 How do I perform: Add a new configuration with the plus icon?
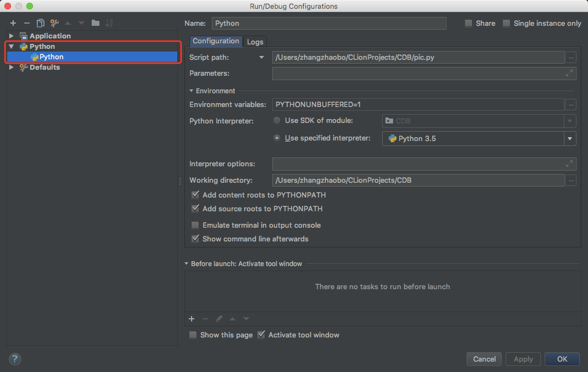coord(13,23)
